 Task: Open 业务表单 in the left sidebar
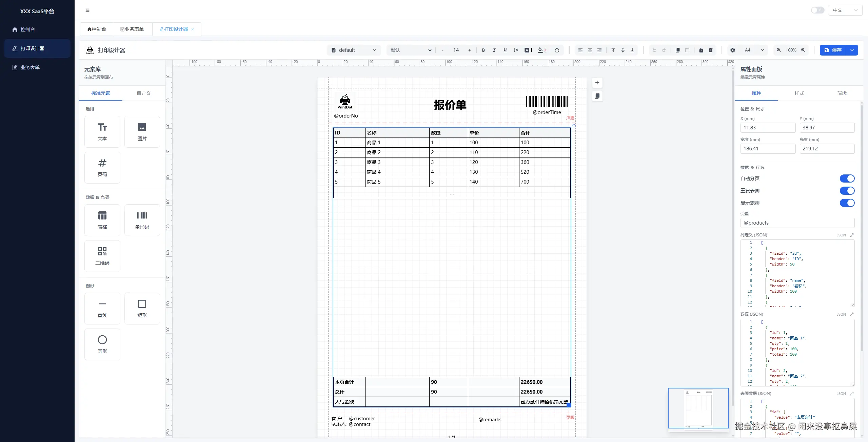(30, 67)
